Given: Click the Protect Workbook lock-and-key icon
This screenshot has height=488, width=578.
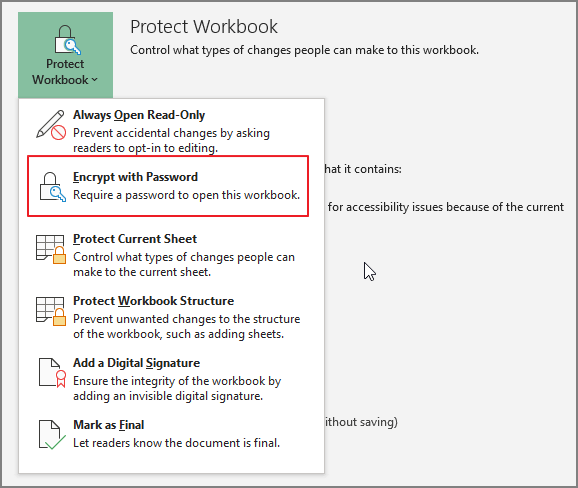Looking at the screenshot, I should 67,39.
